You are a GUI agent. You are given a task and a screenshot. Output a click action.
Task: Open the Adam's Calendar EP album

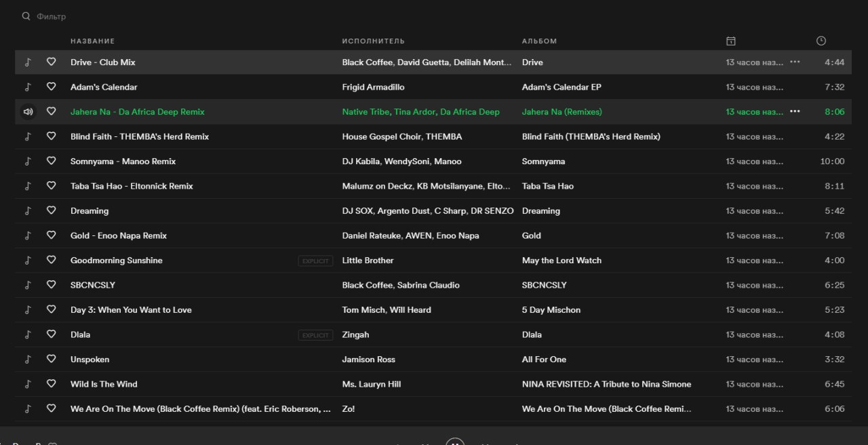pos(561,87)
